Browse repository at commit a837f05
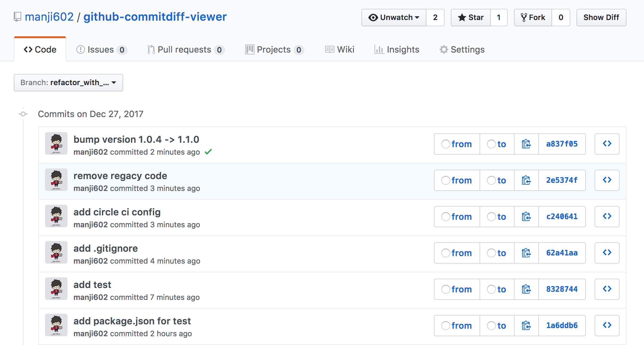The width and height of the screenshot is (644, 345). (x=607, y=144)
